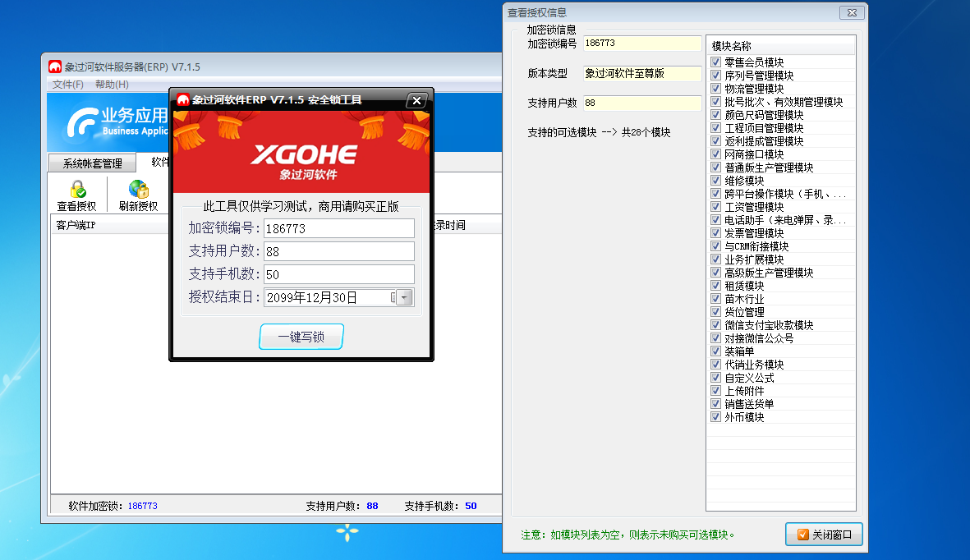Click the XGOHE 象过河软件 logo banner
The height and width of the screenshot is (560, 970).
click(x=301, y=152)
